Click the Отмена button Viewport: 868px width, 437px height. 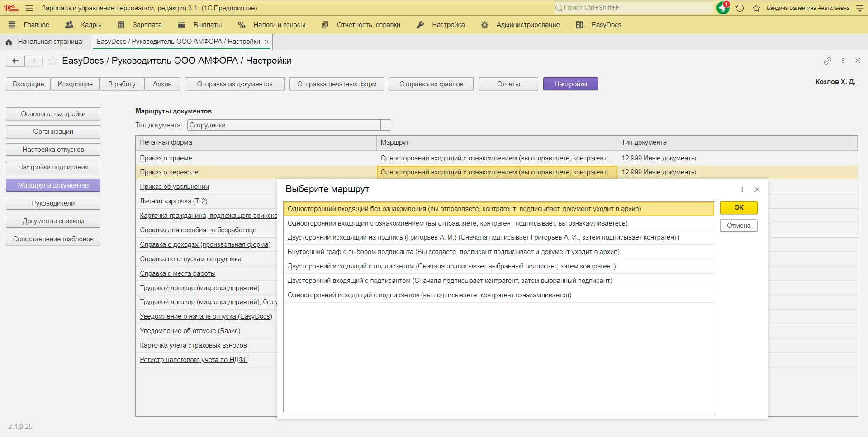(739, 226)
